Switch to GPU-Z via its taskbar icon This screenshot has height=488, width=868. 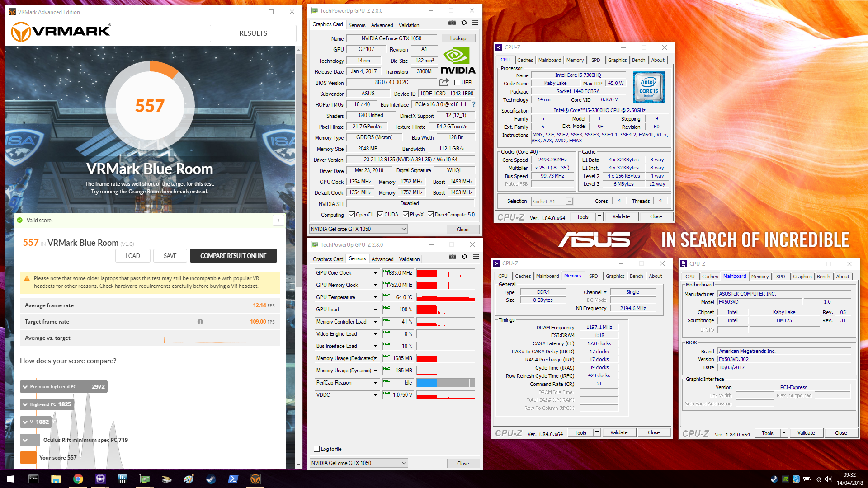click(144, 479)
